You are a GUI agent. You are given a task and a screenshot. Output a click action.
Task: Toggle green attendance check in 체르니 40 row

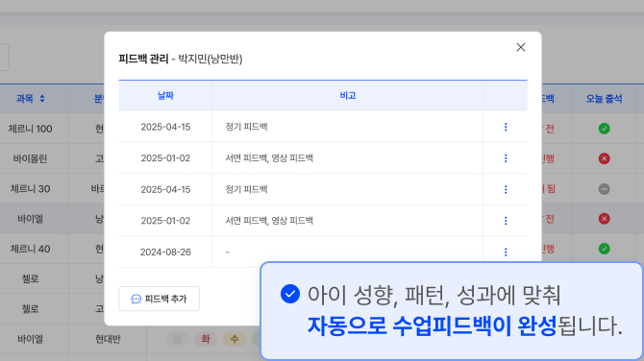point(605,249)
